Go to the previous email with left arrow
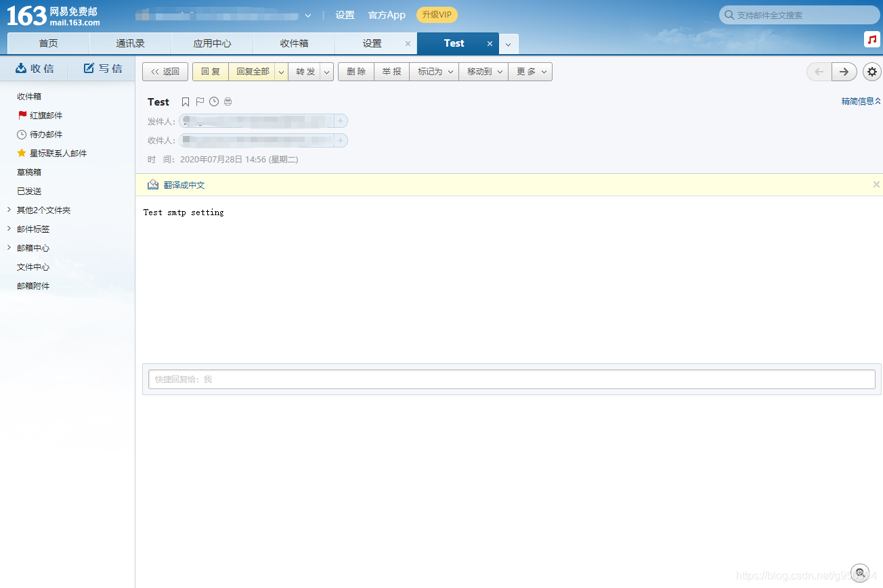The width and height of the screenshot is (883, 588). pos(819,72)
